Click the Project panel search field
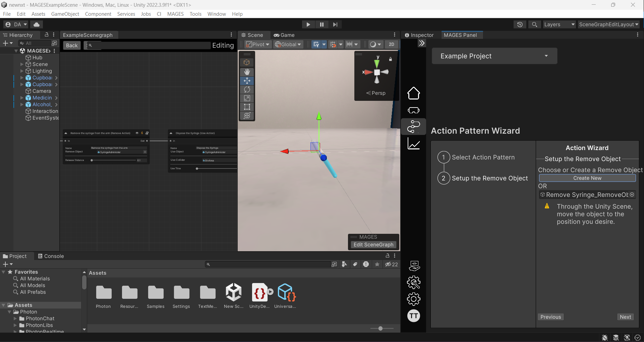This screenshot has height=342, width=644. 268,264
